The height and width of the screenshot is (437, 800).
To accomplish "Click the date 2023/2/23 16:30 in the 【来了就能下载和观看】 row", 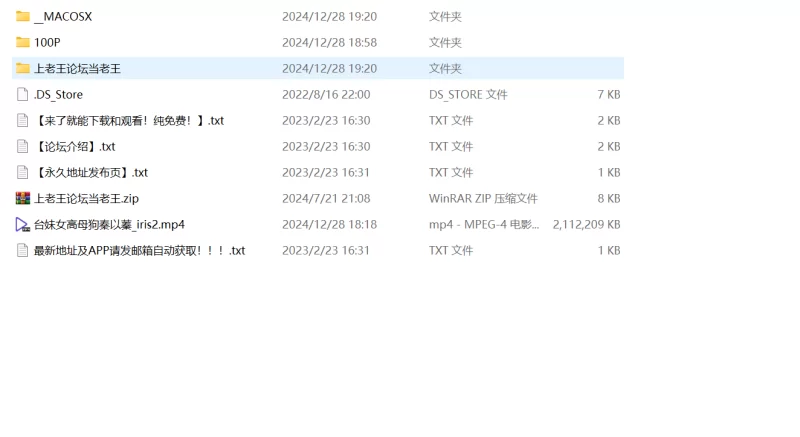I will point(326,120).
